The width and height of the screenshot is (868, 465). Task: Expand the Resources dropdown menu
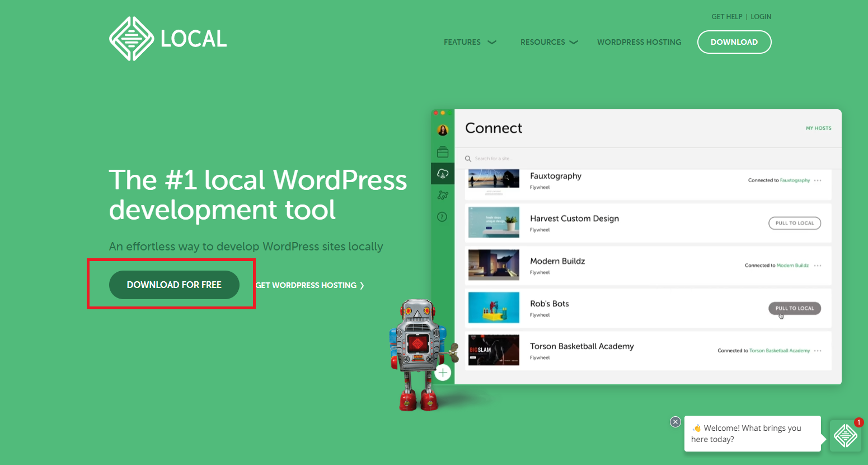pyautogui.click(x=548, y=42)
